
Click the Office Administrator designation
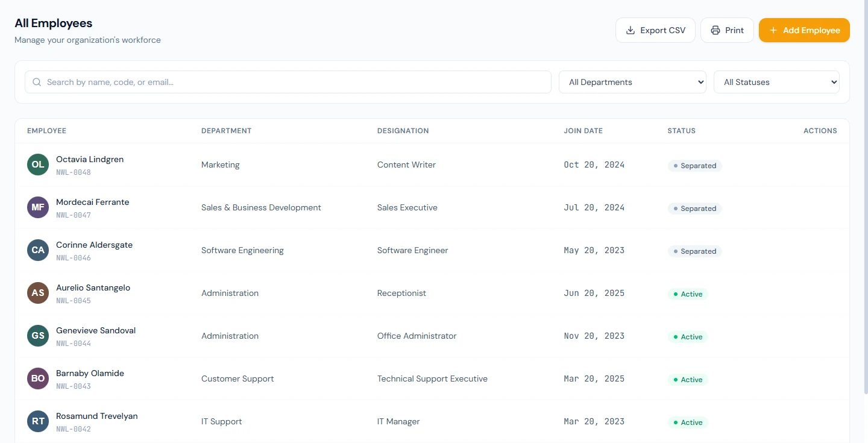pos(417,336)
